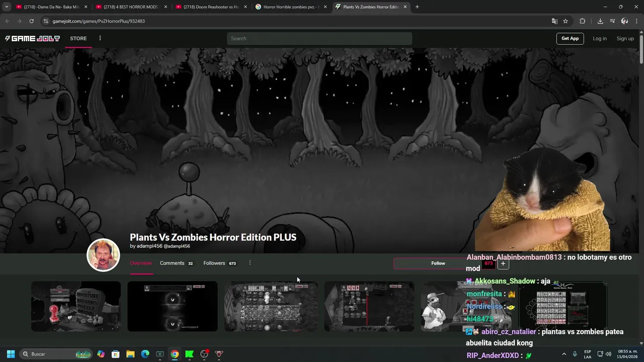Click the taskbar Buscar search box

click(56, 354)
